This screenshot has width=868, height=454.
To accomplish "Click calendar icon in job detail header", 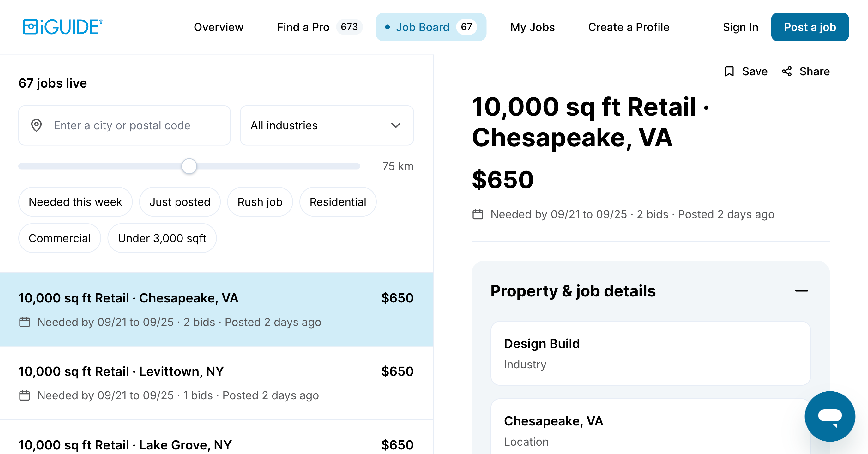I will [477, 214].
